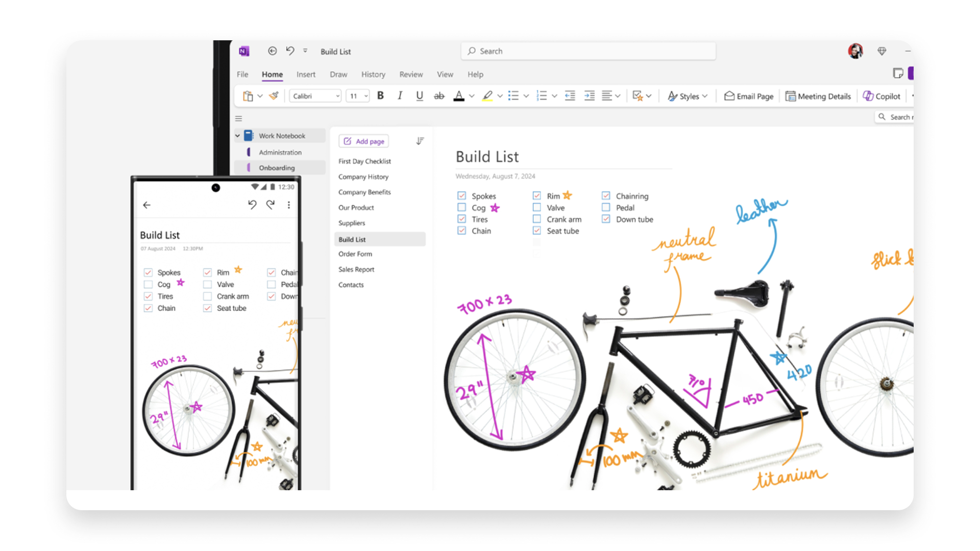
Task: Select the Administration section
Action: point(280,153)
